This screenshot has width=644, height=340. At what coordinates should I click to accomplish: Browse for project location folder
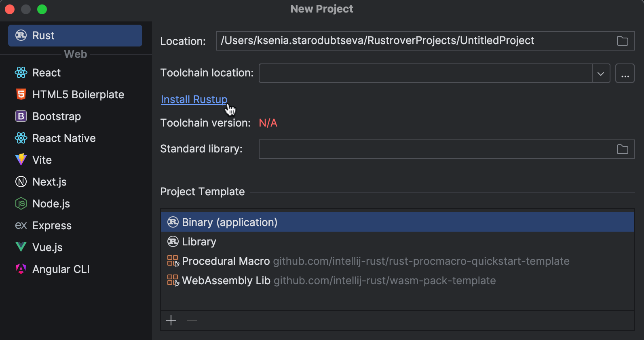click(x=622, y=41)
